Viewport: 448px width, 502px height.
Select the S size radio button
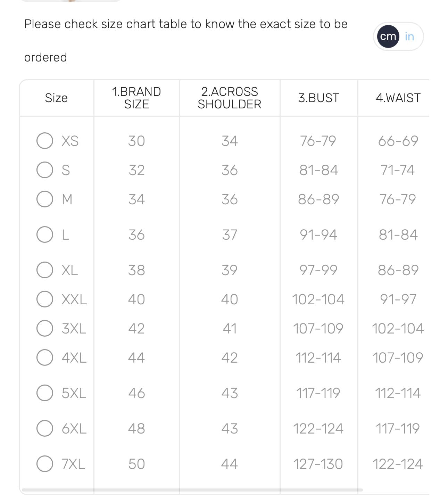pyautogui.click(x=45, y=170)
